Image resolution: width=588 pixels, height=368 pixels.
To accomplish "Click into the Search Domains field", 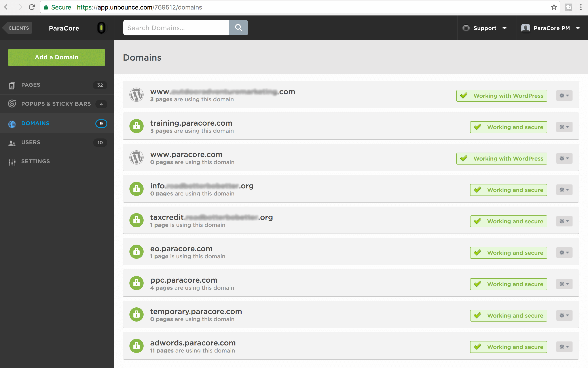I will click(176, 28).
